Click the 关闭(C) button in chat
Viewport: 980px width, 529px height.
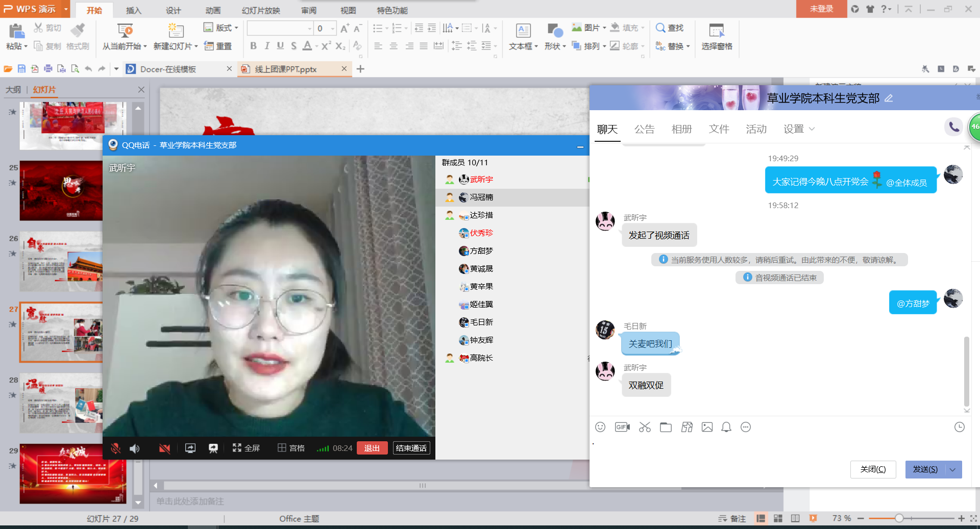(x=873, y=470)
